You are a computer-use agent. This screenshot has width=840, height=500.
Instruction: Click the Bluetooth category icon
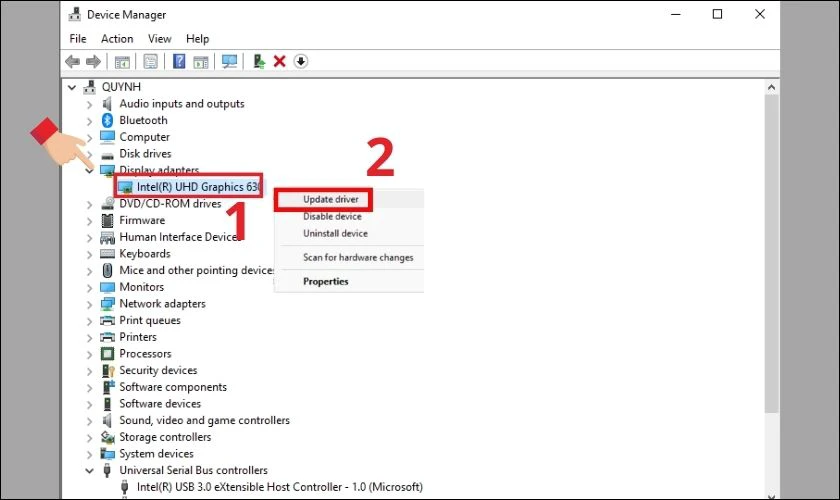click(x=108, y=120)
